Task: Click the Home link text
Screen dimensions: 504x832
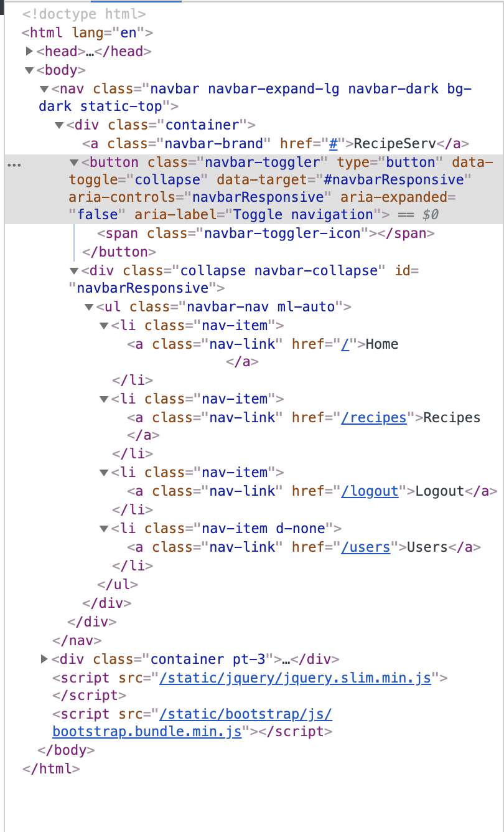Action: (382, 344)
